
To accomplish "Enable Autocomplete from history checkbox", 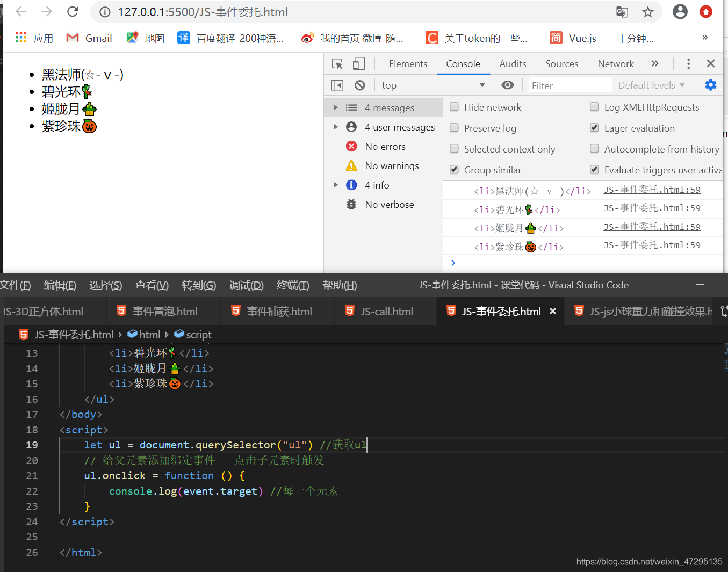I will pyautogui.click(x=595, y=149).
